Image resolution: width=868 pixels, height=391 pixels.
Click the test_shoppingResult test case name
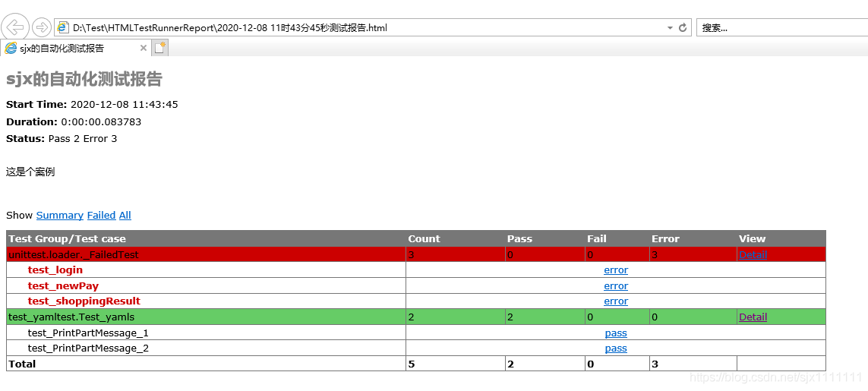coord(84,301)
